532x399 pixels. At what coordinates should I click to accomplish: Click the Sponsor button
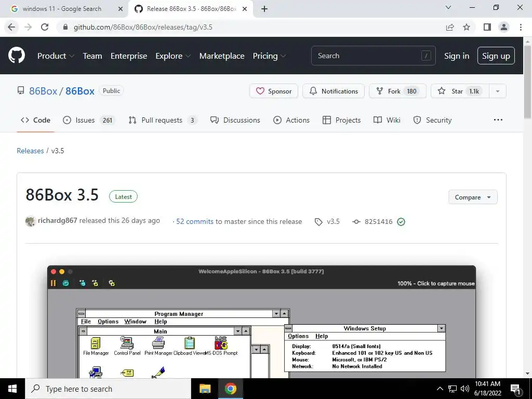[x=274, y=91]
